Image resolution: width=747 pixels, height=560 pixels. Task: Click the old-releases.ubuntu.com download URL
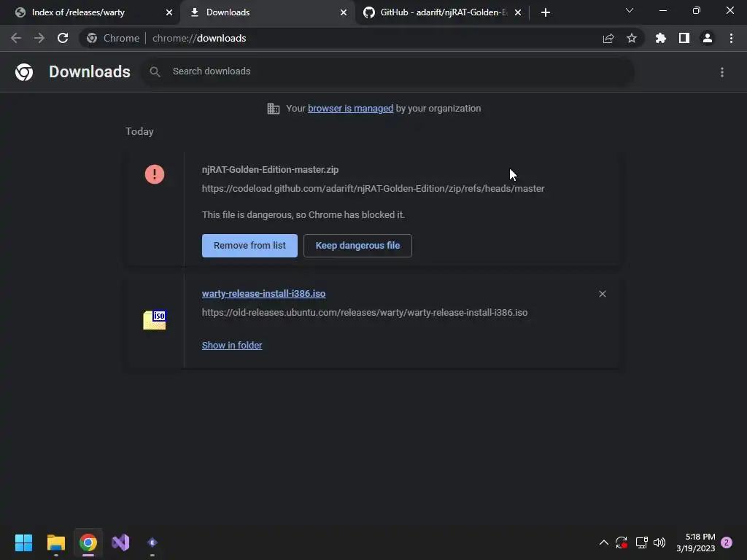tap(365, 312)
